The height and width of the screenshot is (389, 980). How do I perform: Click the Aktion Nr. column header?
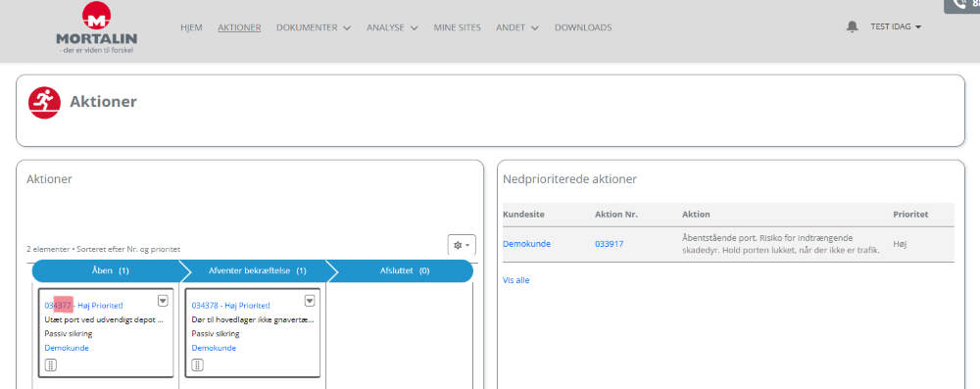pyautogui.click(x=616, y=214)
